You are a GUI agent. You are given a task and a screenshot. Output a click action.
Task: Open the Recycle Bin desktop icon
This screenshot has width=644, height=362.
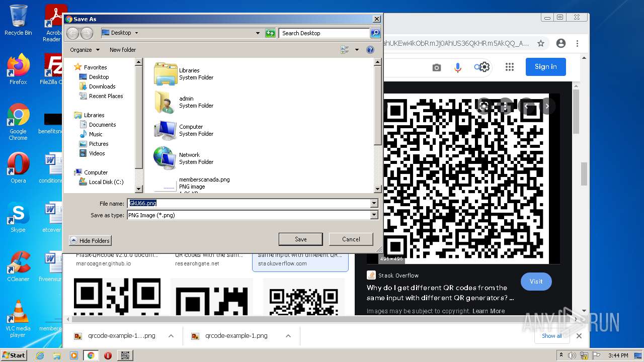[x=18, y=20]
